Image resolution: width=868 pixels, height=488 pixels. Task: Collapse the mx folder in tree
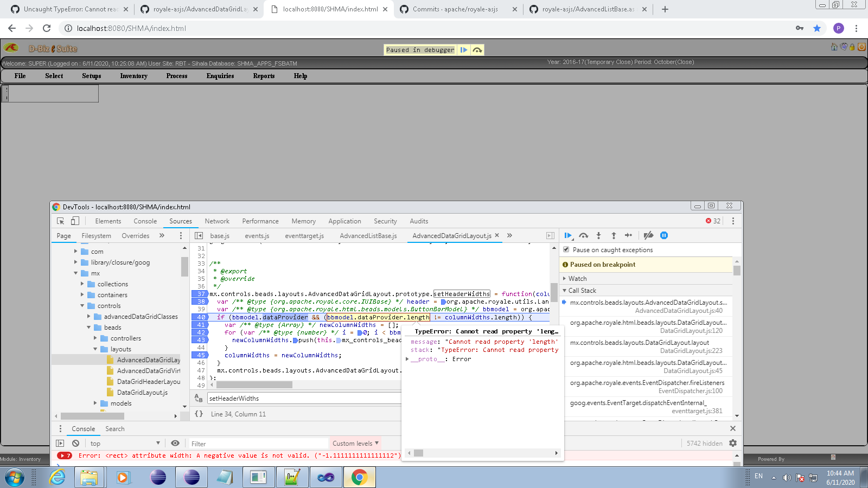76,273
